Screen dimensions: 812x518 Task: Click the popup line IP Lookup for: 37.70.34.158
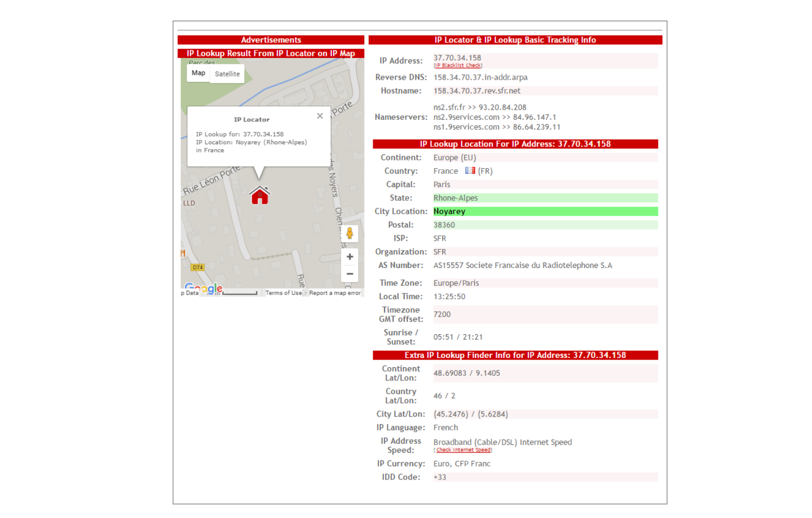pos(240,134)
